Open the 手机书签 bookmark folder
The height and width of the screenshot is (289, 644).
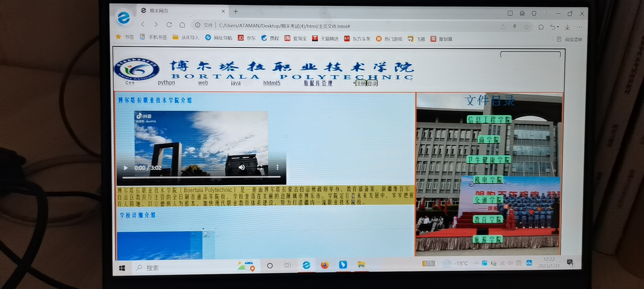point(154,37)
